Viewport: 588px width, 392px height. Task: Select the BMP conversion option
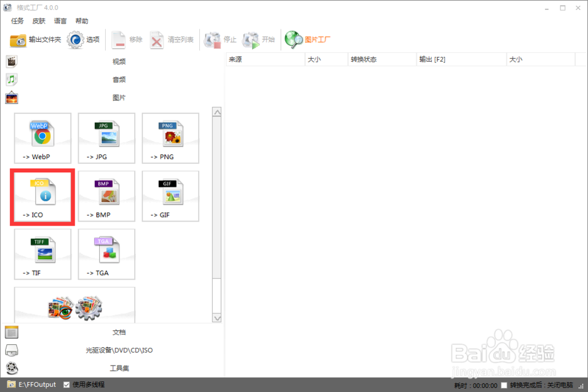106,196
